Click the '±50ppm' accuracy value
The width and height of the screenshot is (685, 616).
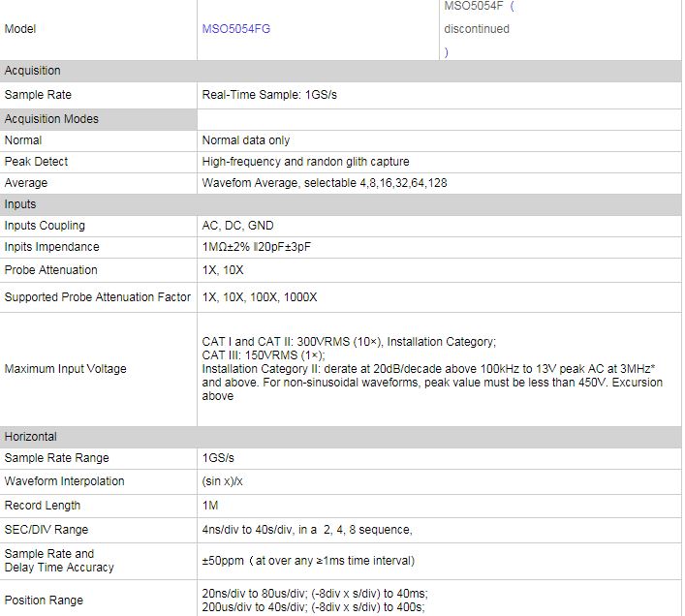click(308, 561)
